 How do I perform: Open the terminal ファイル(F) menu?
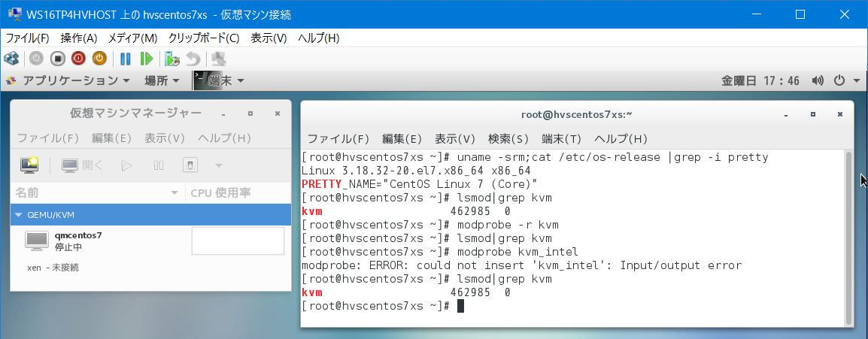coord(338,138)
